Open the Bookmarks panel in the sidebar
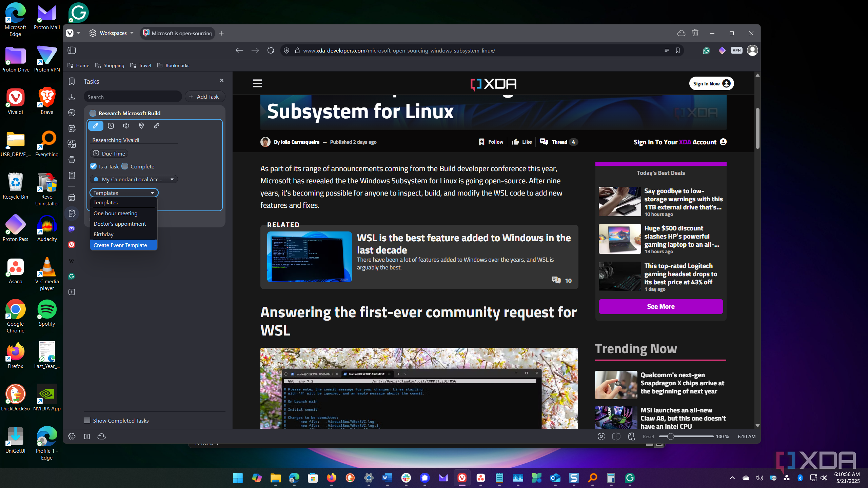The width and height of the screenshot is (868, 488). coord(72,81)
